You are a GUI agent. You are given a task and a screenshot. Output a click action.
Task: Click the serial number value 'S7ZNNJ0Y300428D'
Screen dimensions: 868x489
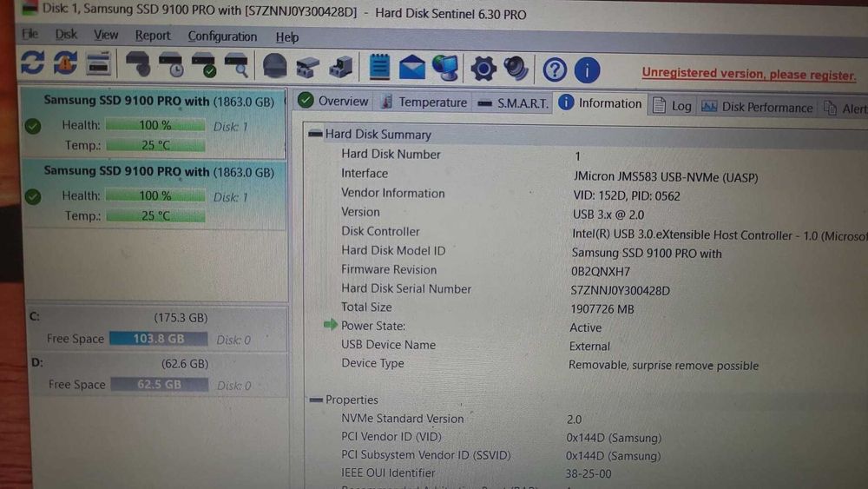[x=620, y=290]
